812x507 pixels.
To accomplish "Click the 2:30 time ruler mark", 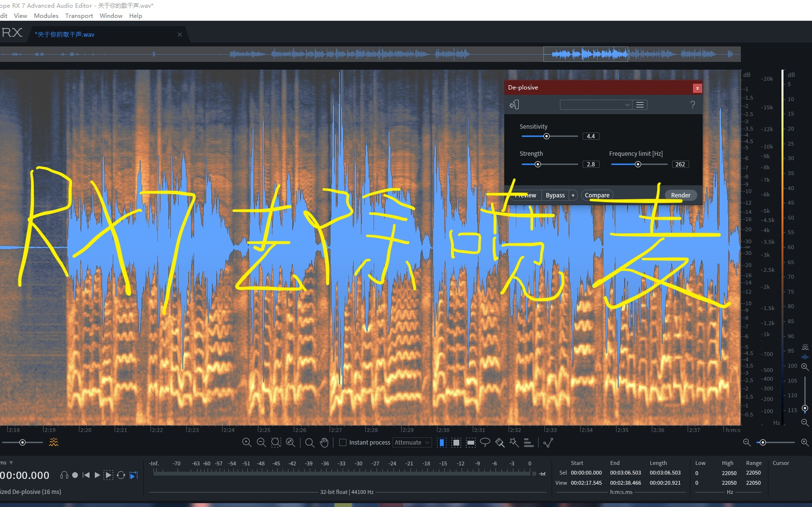I will tap(443, 430).
